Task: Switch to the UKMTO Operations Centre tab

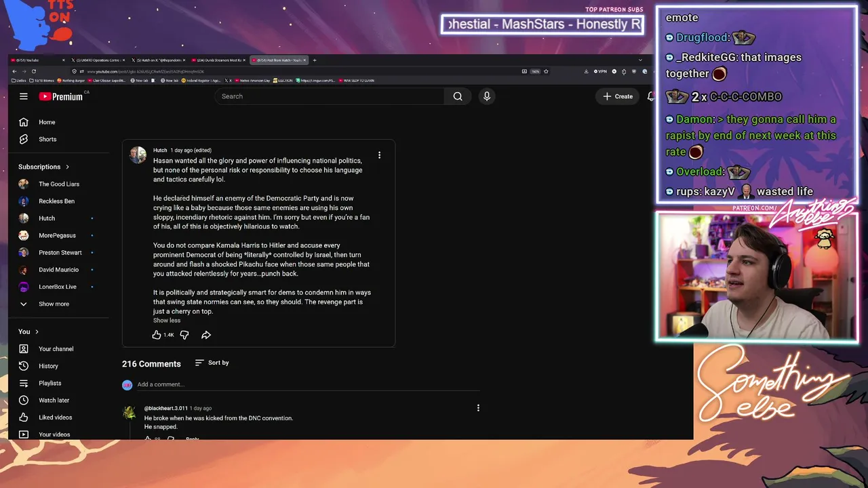Action: coord(98,60)
